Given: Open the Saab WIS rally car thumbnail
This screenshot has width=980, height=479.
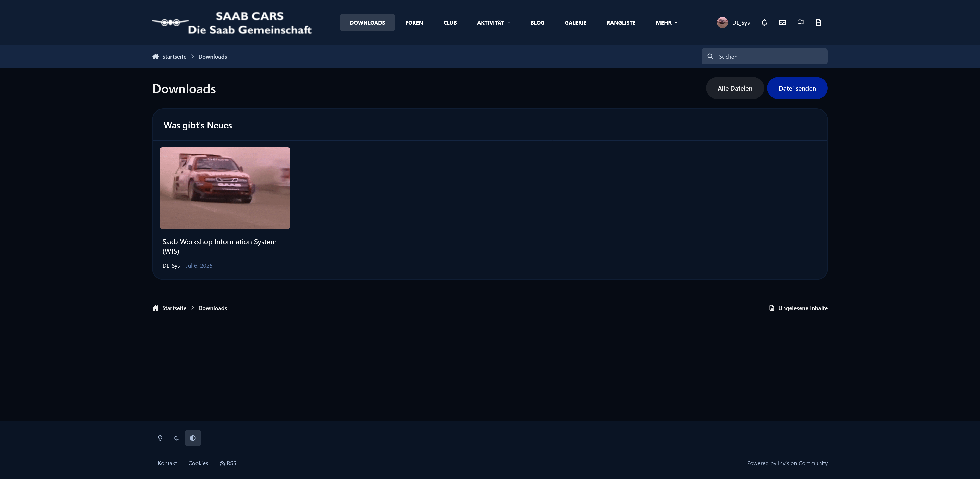Looking at the screenshot, I should click(225, 188).
